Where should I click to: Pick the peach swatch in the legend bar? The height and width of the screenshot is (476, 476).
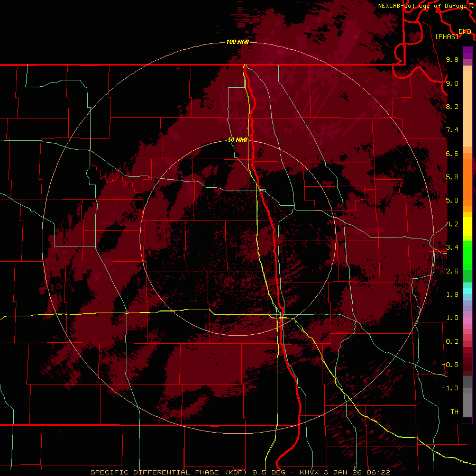[x=467, y=108]
